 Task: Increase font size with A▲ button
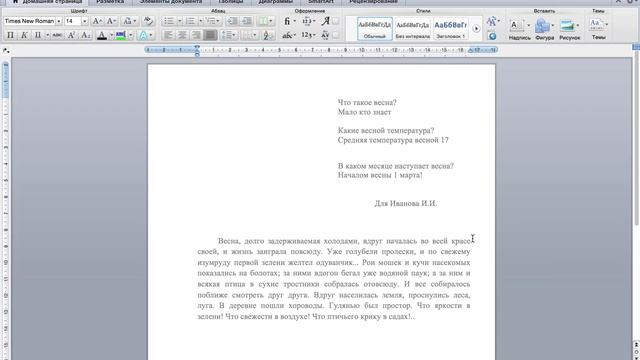(x=97, y=21)
